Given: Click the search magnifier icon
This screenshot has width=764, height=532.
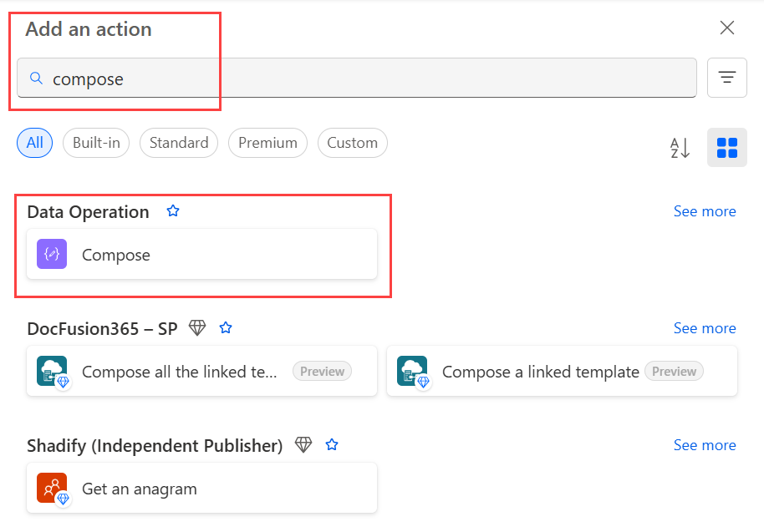Looking at the screenshot, I should coord(35,77).
